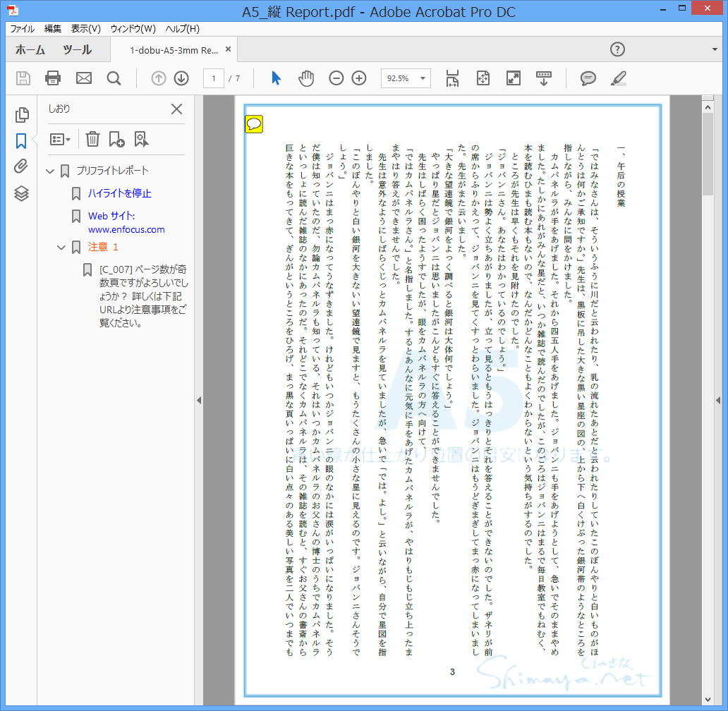This screenshot has width=728, height=711.
Task: Close the 1-dobu-A5-3mm document tab
Action: coord(228,49)
